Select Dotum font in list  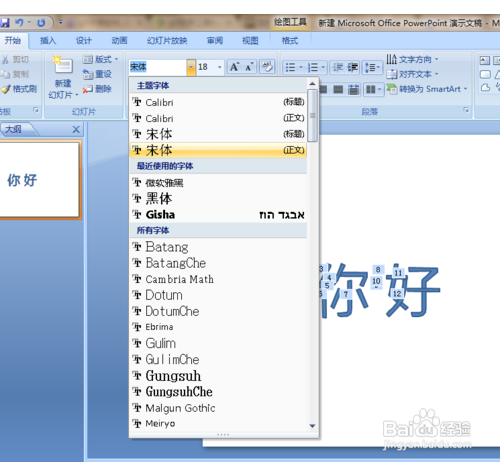[x=218, y=295]
